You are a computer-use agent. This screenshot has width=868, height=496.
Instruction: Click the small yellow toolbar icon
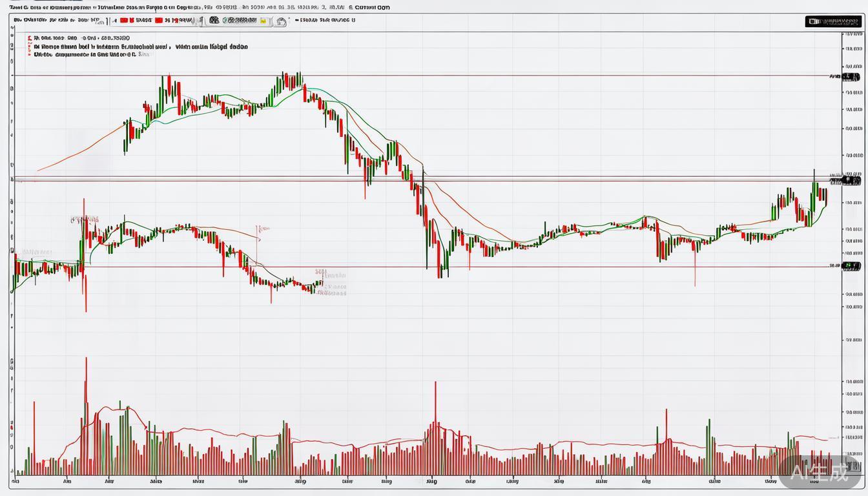click(x=263, y=21)
